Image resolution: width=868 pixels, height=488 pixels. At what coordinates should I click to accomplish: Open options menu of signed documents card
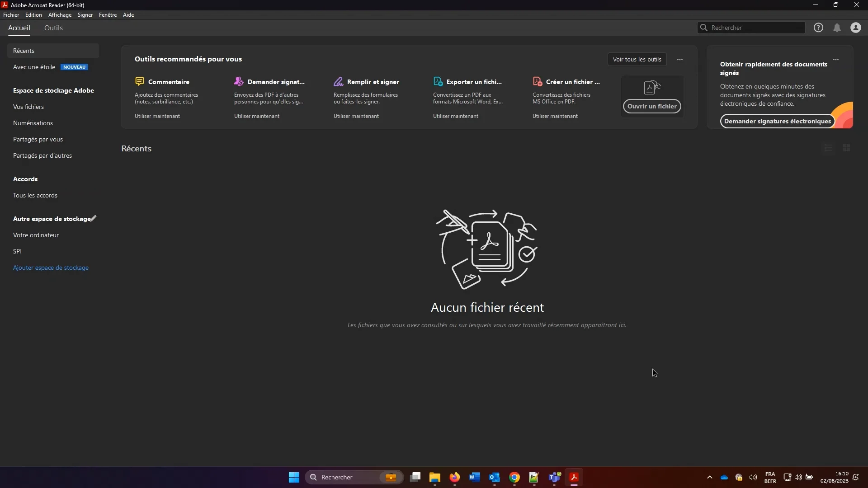(835, 59)
